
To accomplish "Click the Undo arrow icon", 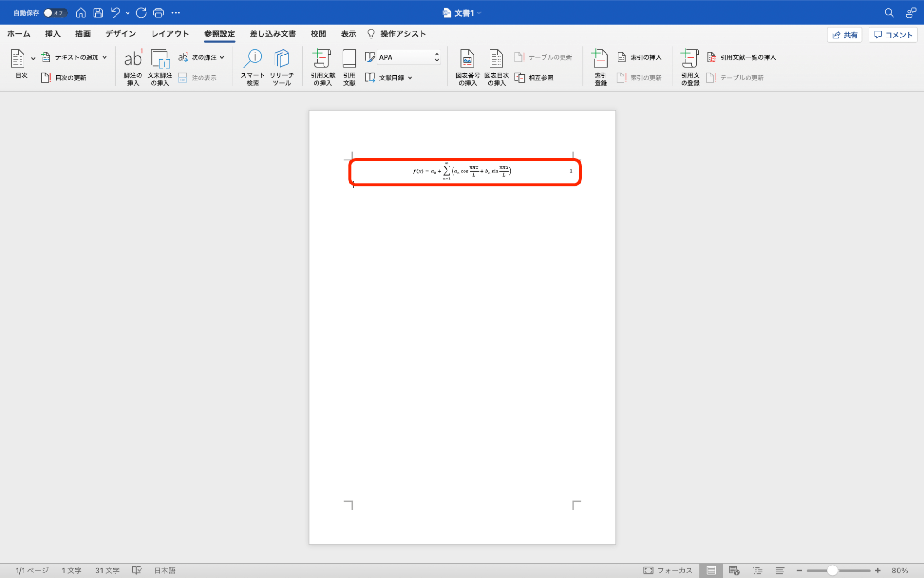I will point(116,13).
